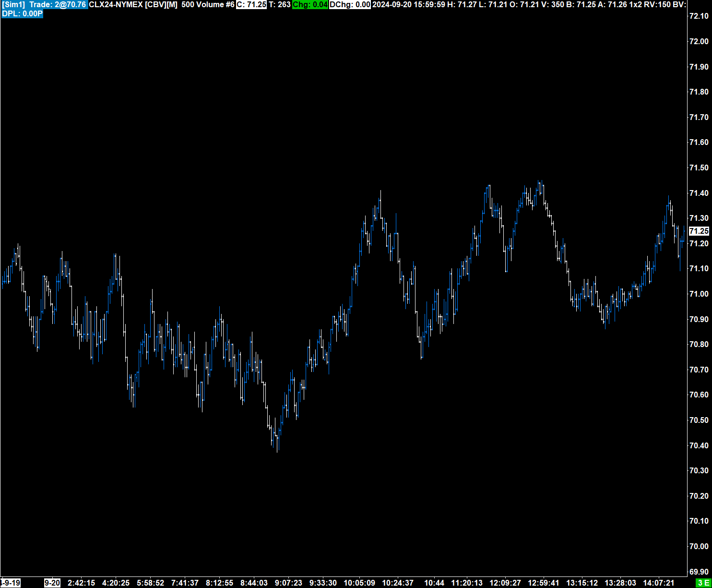This screenshot has width=712, height=588.
Task: Click the 71.90 price scale label
Action: (699, 67)
